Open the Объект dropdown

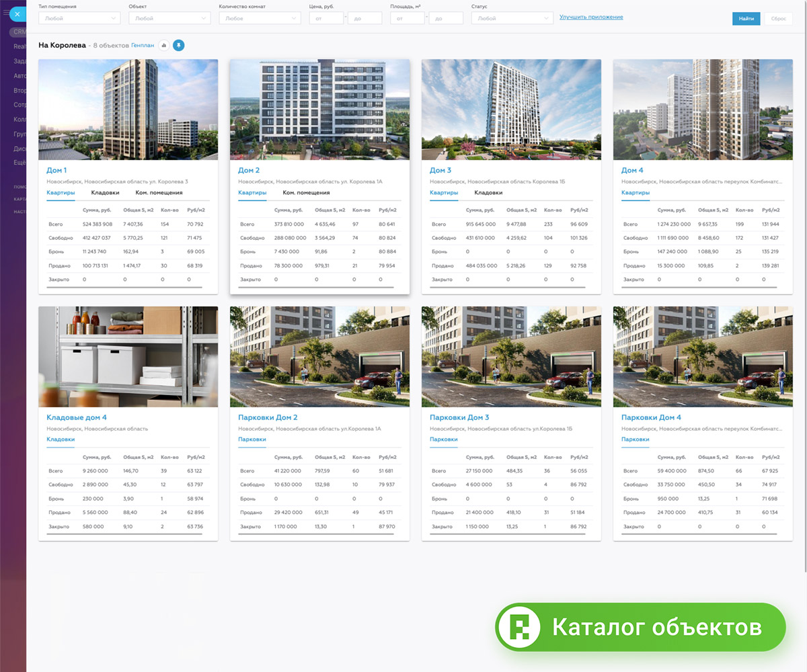(x=169, y=19)
